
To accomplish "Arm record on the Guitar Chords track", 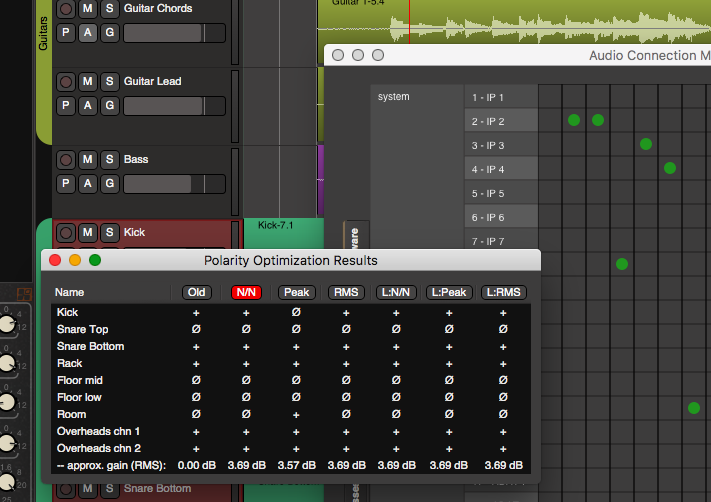I will 66,9.
